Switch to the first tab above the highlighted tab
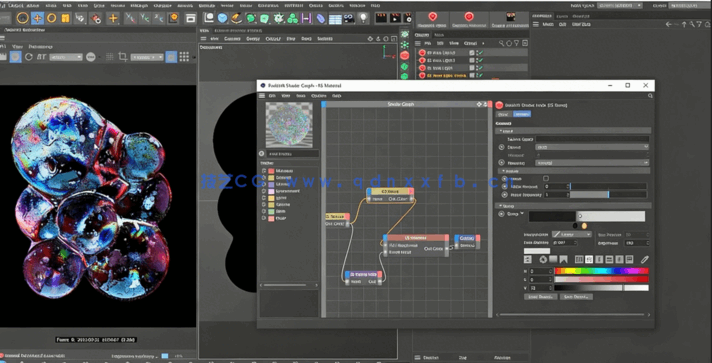712x363 pixels. tap(503, 114)
